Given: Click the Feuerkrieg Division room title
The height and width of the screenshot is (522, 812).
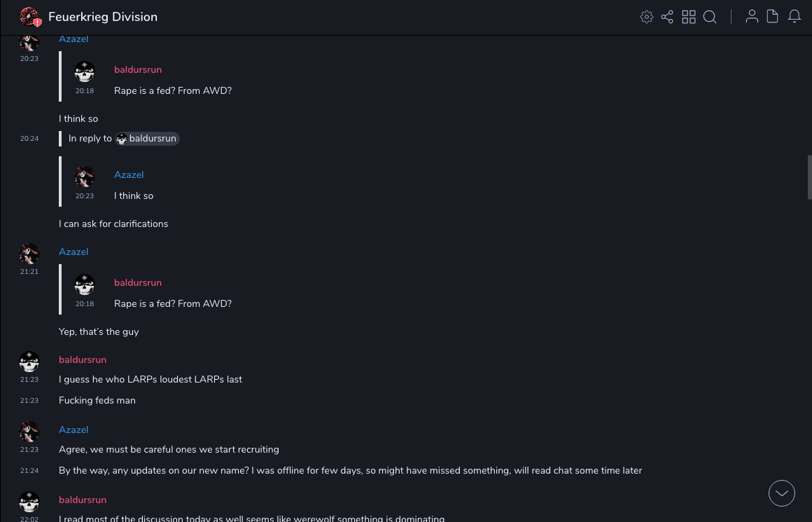Looking at the screenshot, I should 103,17.
